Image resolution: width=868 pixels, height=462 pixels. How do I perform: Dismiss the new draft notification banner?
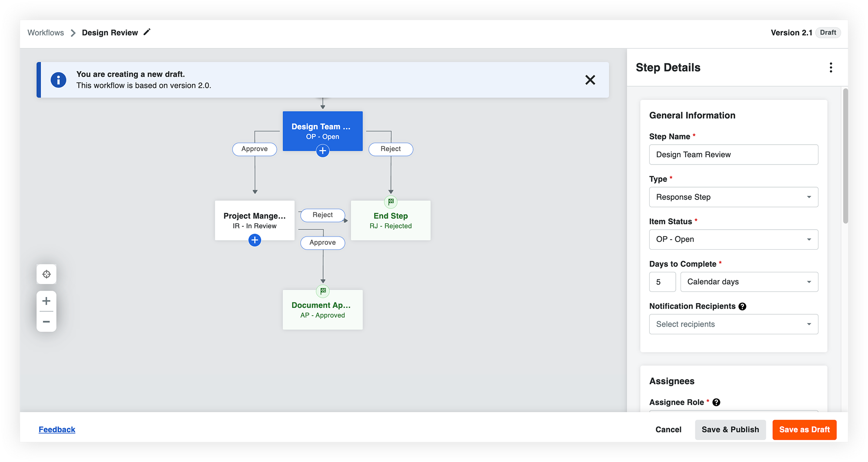(590, 80)
